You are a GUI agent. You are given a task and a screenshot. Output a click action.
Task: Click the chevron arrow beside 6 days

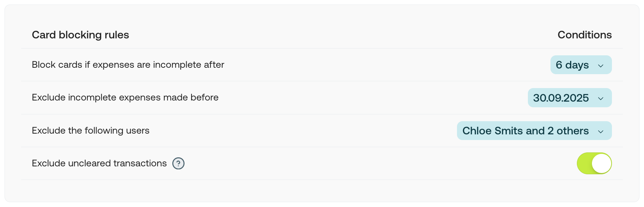(601, 65)
